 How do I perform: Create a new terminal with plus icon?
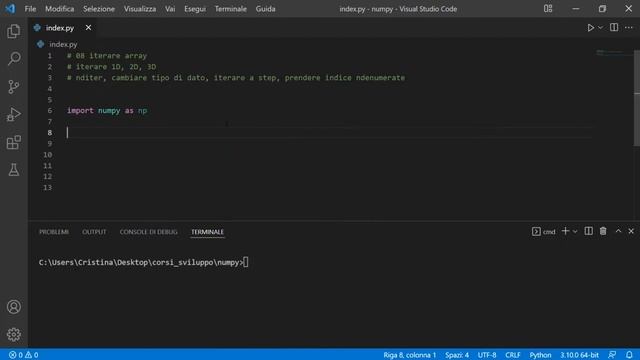[565, 231]
